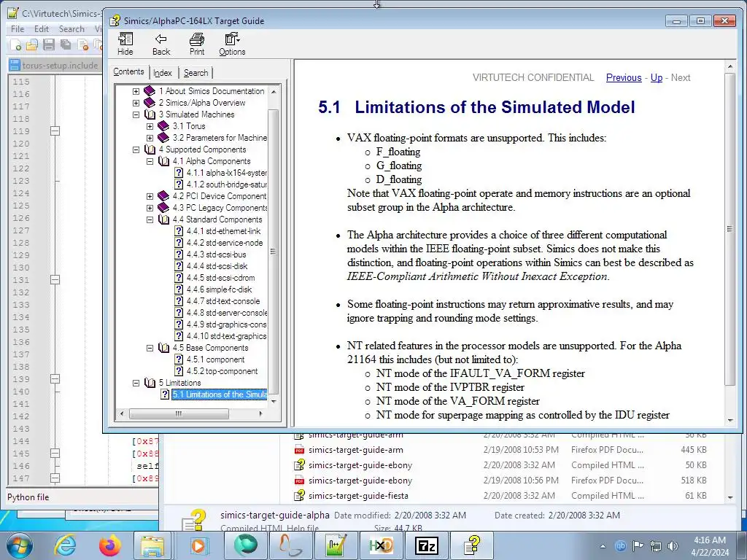Toggle code fold marker at editor line 131
Screen dimensions: 747x560
point(55,279)
